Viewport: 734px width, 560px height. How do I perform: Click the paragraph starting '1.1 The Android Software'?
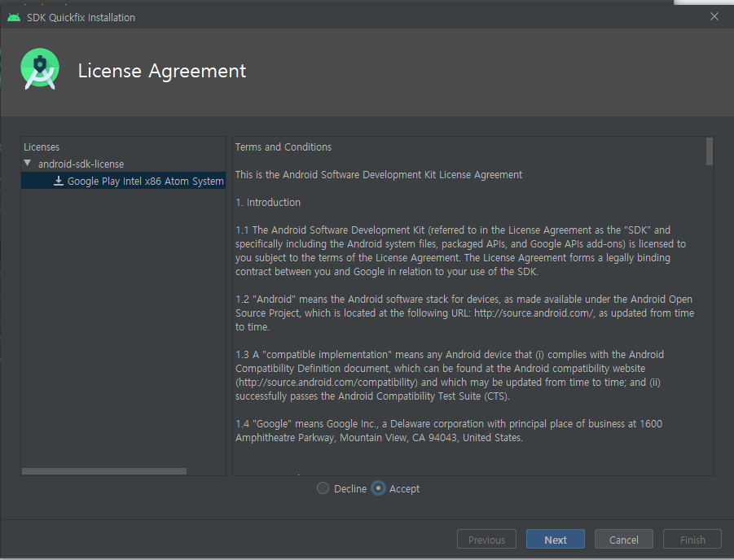coord(460,251)
